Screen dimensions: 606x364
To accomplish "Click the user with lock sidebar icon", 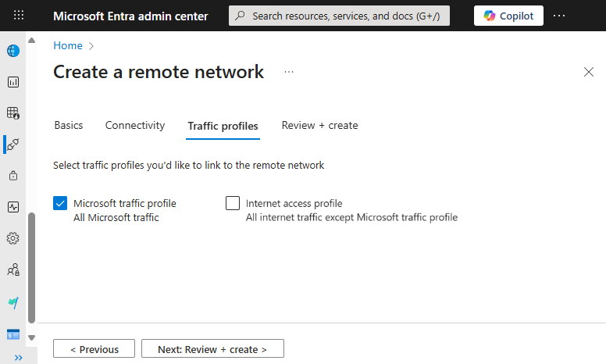I will click(x=12, y=270).
